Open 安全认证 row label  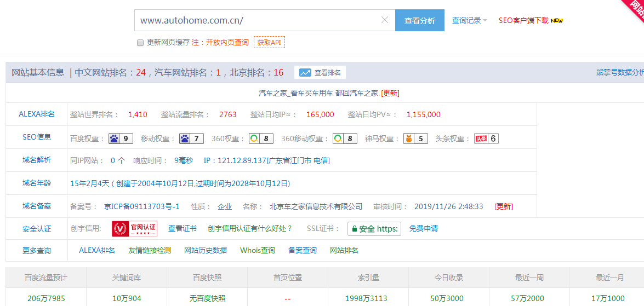37,229
